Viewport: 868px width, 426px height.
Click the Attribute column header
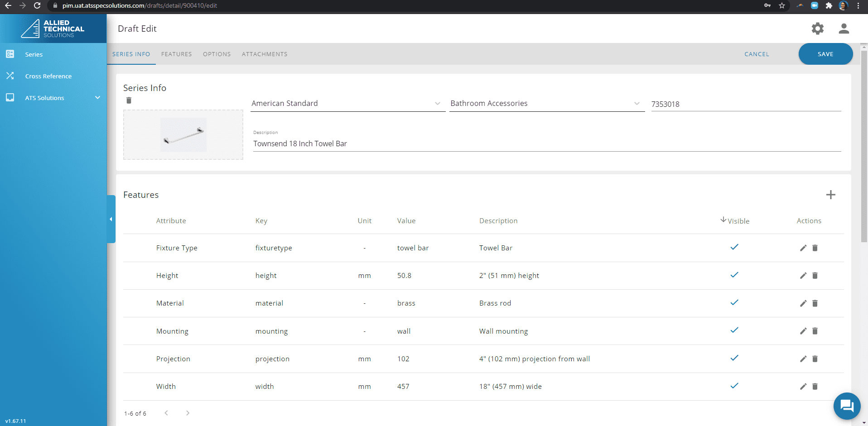[171, 220]
